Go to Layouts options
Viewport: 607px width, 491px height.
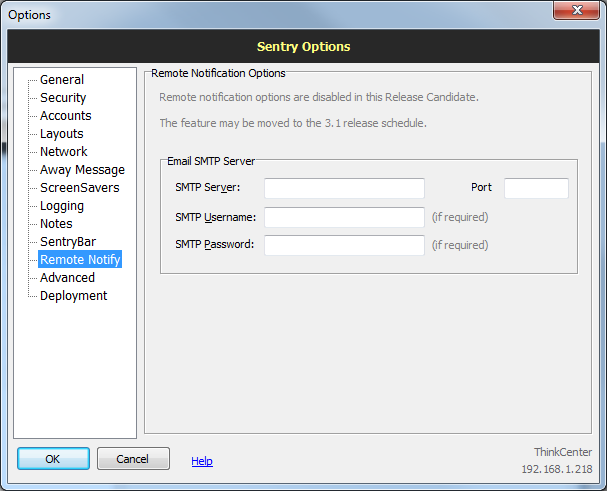pos(62,134)
